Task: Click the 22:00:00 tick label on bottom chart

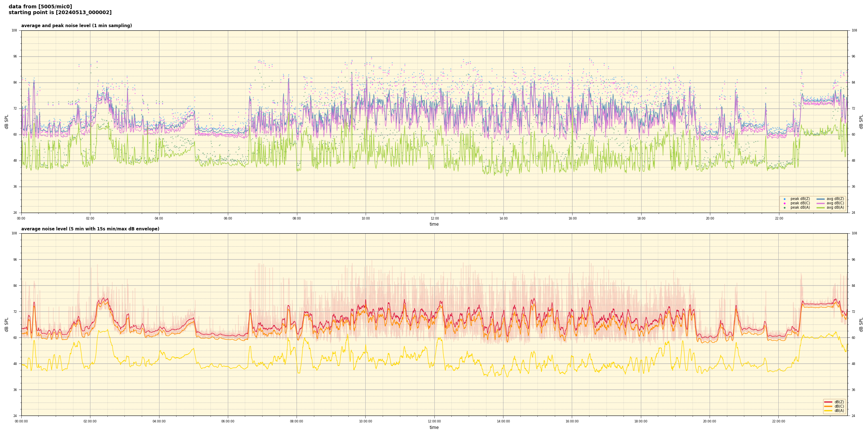Action: [x=779, y=421]
